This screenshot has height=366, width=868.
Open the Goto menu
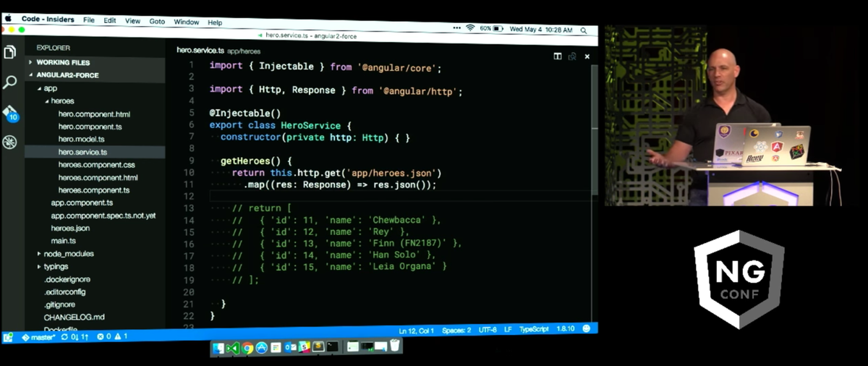[157, 22]
